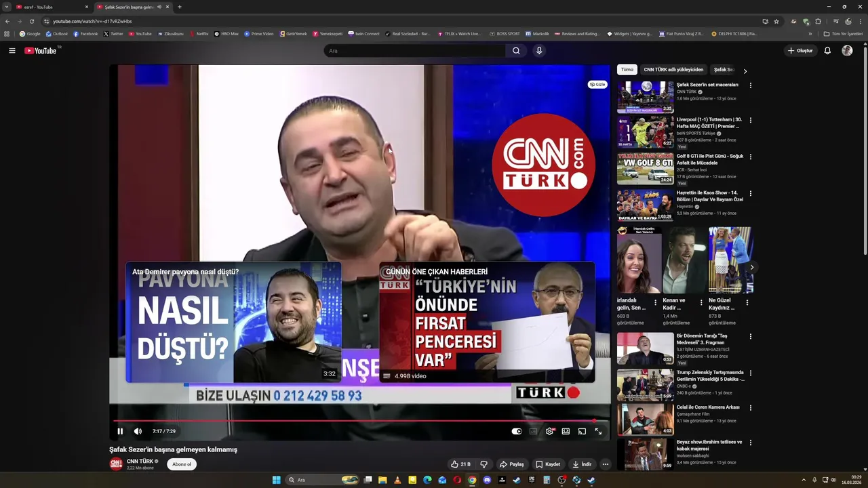This screenshot has height=488, width=868.
Task: Cast video to TV
Action: pos(582,431)
